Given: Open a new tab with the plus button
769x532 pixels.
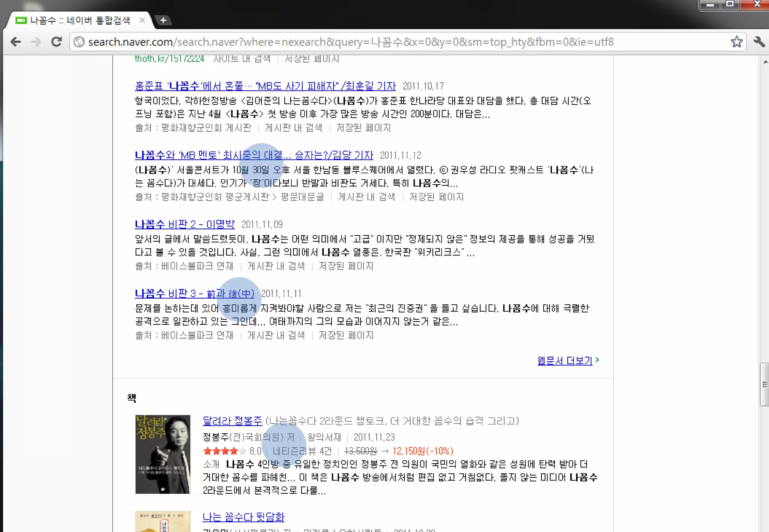Looking at the screenshot, I should [163, 20].
